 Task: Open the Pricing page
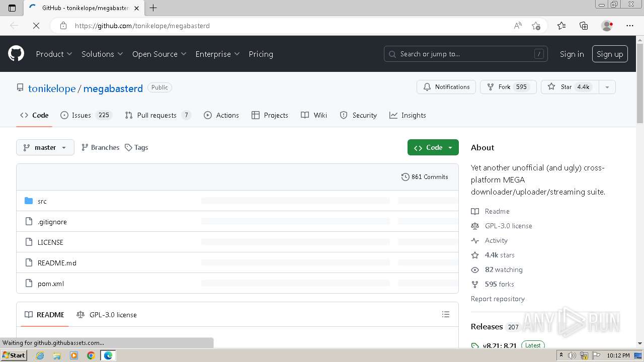(x=261, y=54)
